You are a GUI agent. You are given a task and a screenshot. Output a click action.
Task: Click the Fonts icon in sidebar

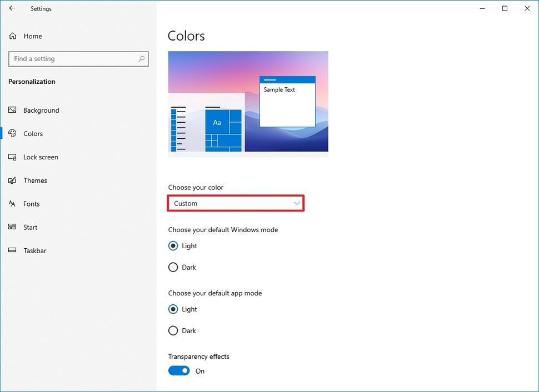pyautogui.click(x=12, y=204)
